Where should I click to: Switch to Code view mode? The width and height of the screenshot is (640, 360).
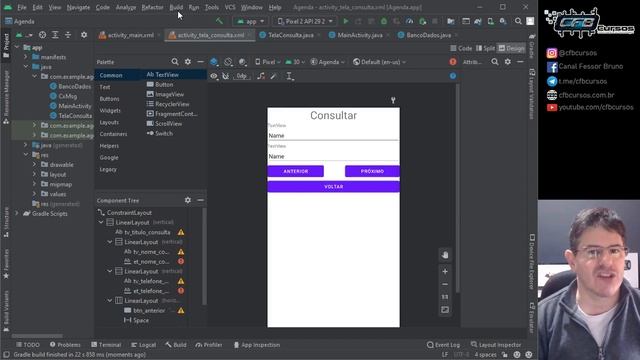pyautogui.click(x=461, y=48)
